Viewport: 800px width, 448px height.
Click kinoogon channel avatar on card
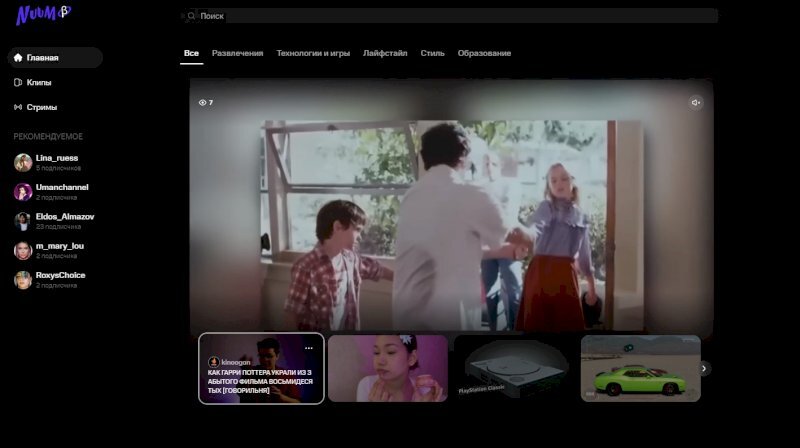[214, 362]
